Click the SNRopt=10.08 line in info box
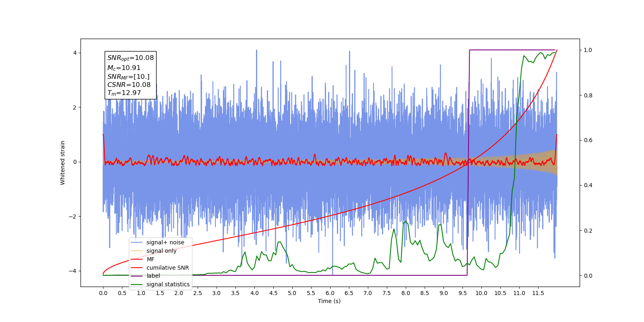 [130, 58]
